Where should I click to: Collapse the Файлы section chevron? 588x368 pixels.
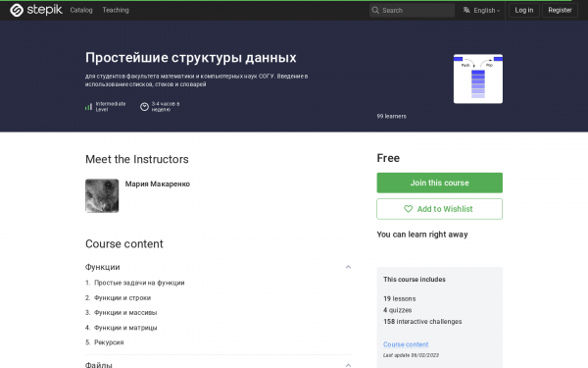[x=348, y=365]
